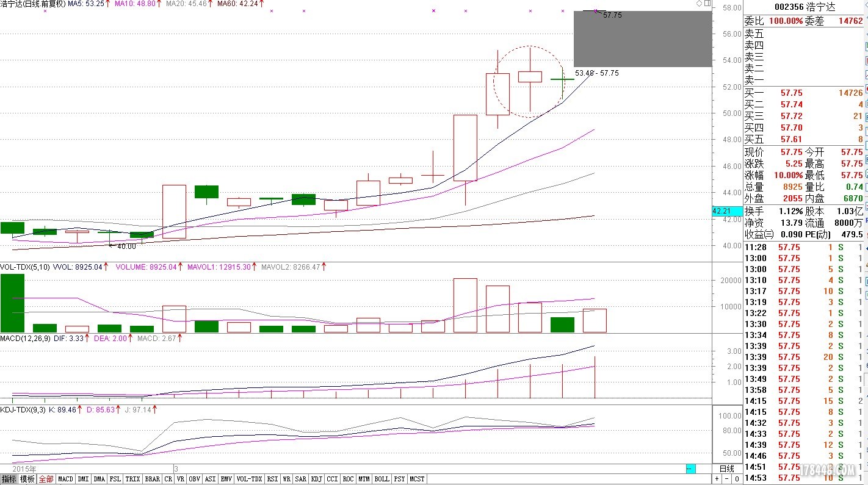Click the 涨幅 10.00% value
Screen dimensions: 868x485
point(788,175)
